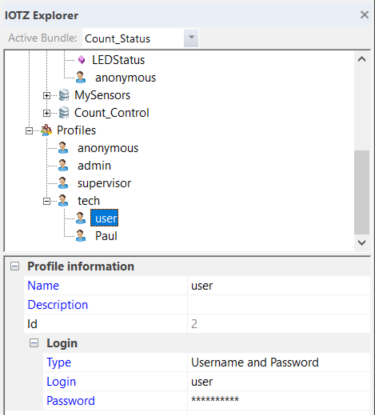Click the admin profile icon

(63, 165)
